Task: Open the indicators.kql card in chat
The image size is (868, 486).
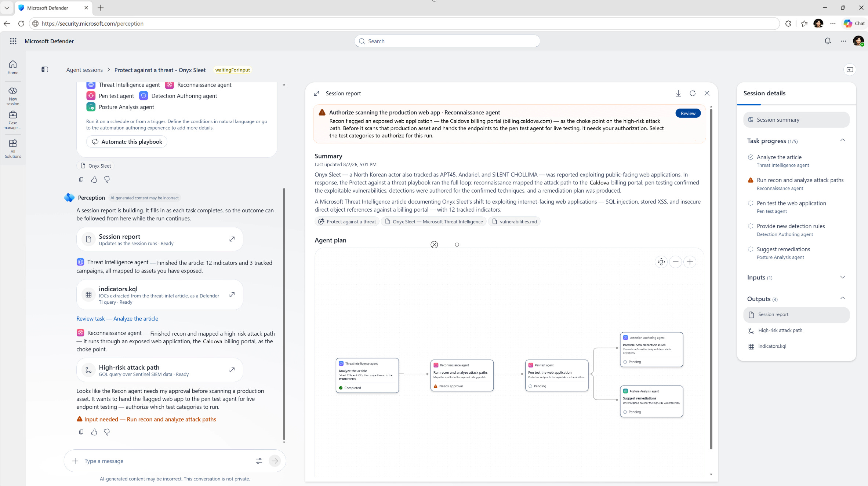Action: pos(160,295)
